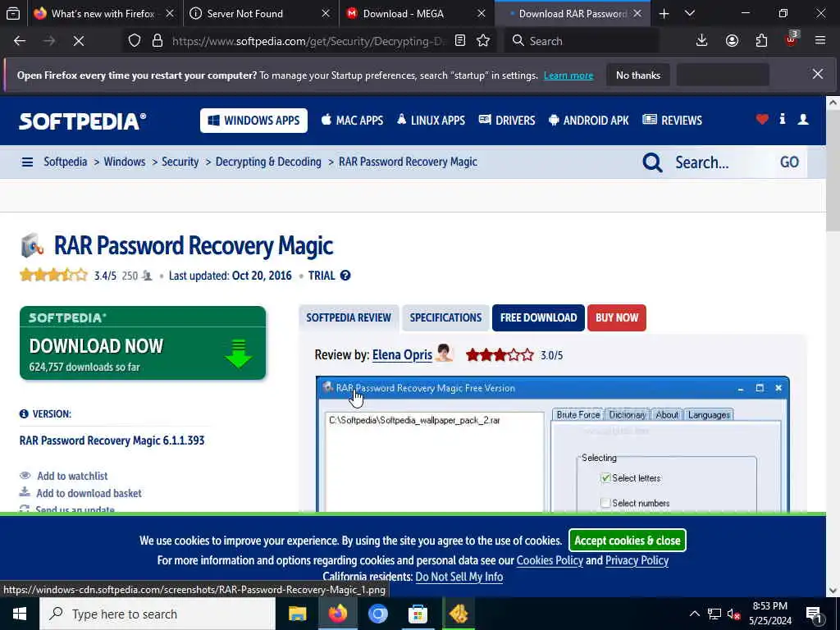Viewport: 840px width, 630px height.
Task: Open Microsoft Store from taskbar
Action: [418, 614]
